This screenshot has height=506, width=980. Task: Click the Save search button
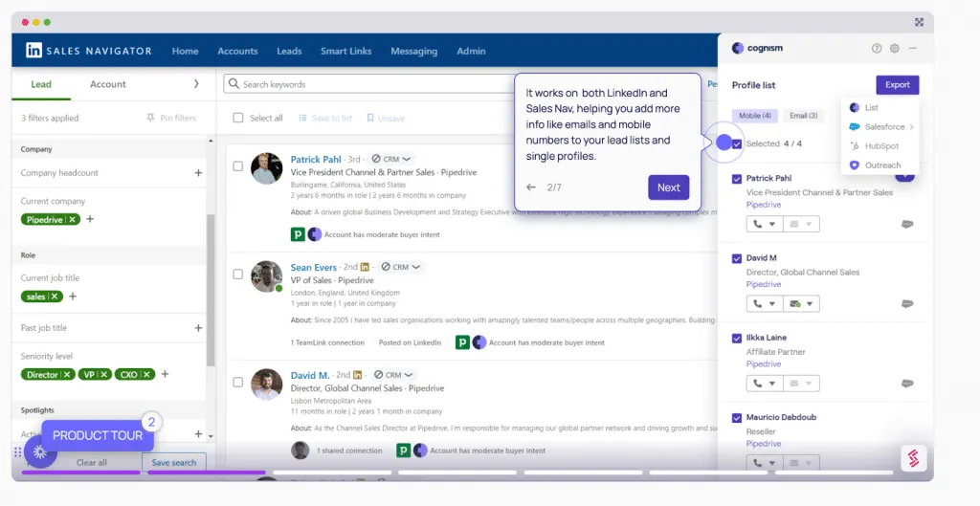174,462
